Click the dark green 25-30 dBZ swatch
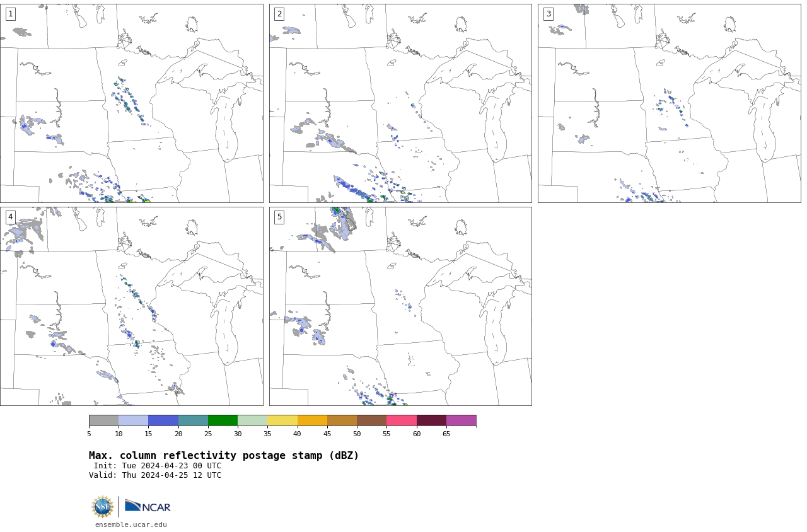This screenshot has width=807, height=532. (223, 420)
